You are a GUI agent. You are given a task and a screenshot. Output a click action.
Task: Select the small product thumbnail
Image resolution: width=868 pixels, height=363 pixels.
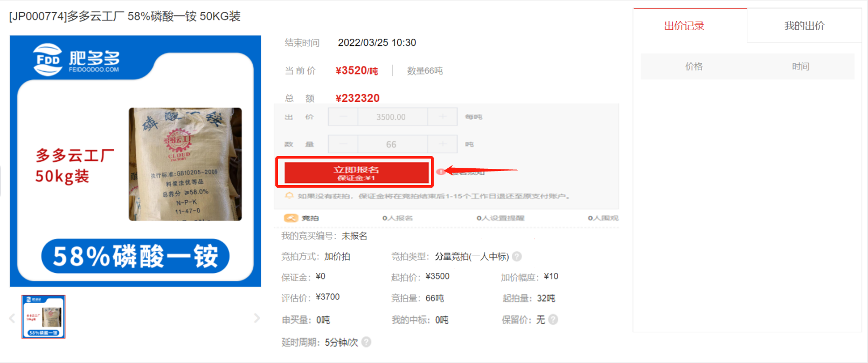click(x=44, y=317)
